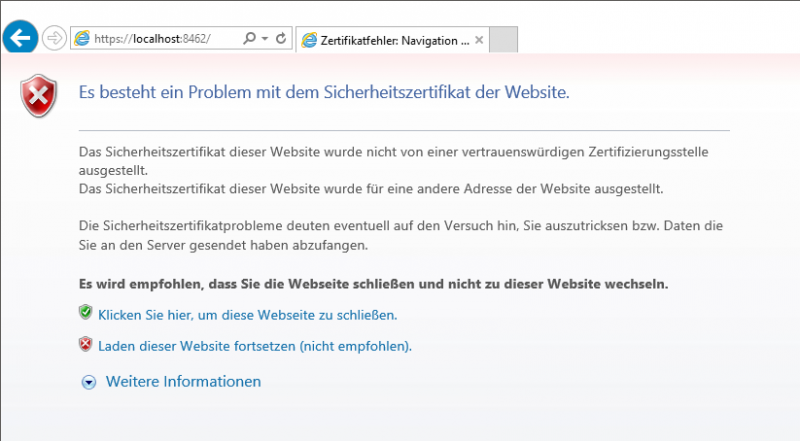The width and height of the screenshot is (800, 441).
Task: Click bold text 'Es wird empfohlen, dass Sie die Webseite schließen'
Action: coord(373,284)
